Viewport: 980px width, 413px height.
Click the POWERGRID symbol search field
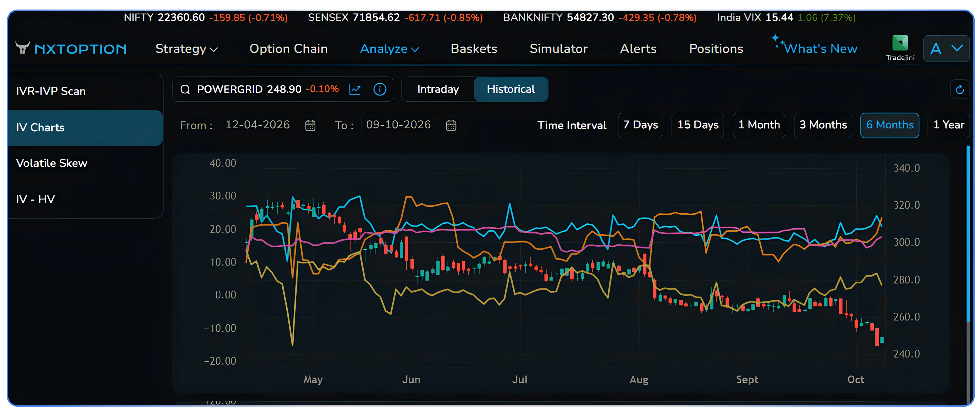pos(283,89)
